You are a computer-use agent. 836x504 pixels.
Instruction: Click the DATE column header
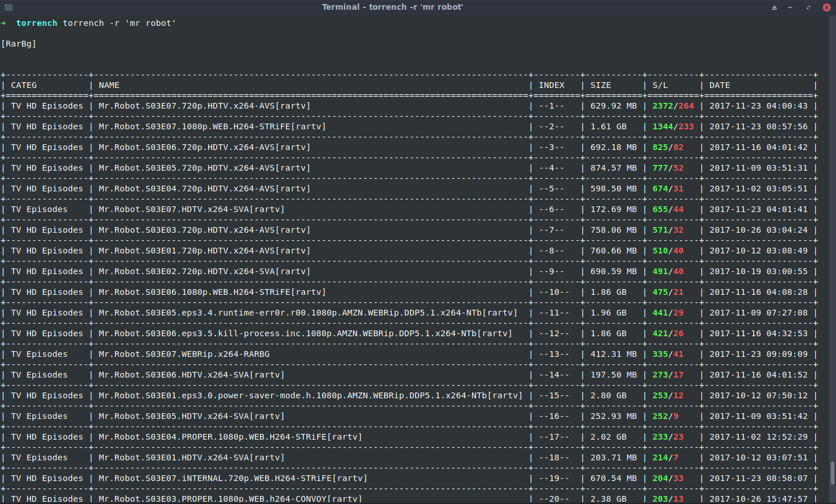tap(720, 85)
